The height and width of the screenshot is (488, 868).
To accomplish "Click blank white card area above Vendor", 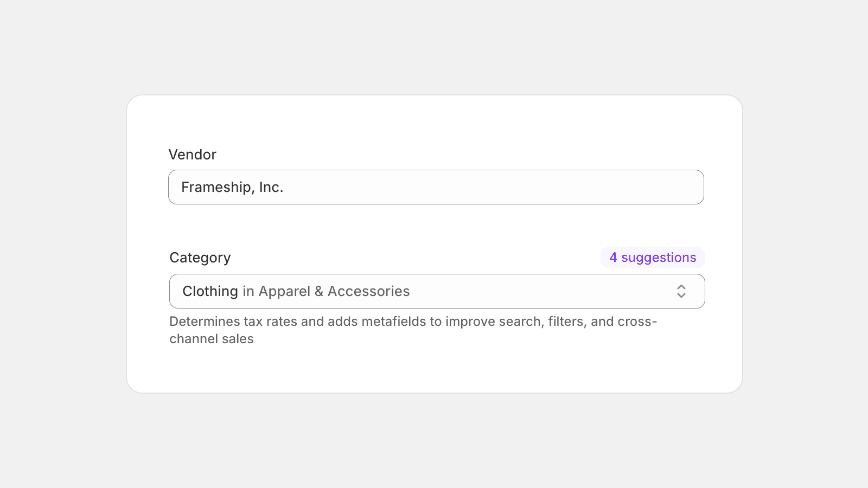I will tap(434, 122).
